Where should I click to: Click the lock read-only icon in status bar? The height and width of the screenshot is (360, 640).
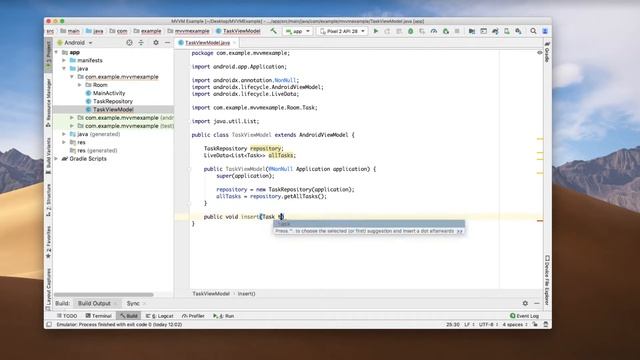535,324
